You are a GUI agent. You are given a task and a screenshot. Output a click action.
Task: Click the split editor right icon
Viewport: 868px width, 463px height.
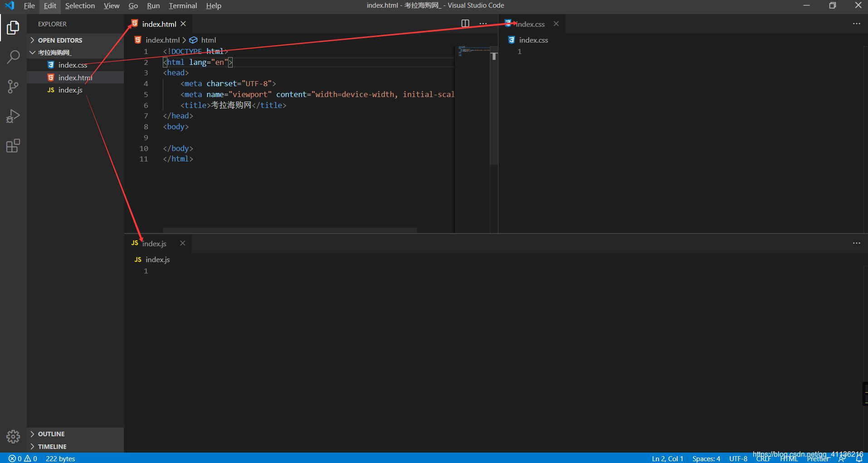[x=465, y=24]
